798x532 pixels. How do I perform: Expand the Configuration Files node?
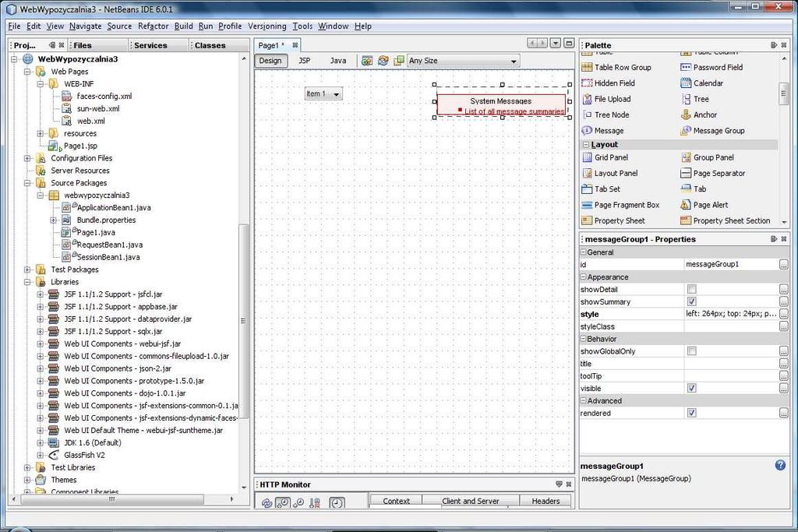(27, 158)
